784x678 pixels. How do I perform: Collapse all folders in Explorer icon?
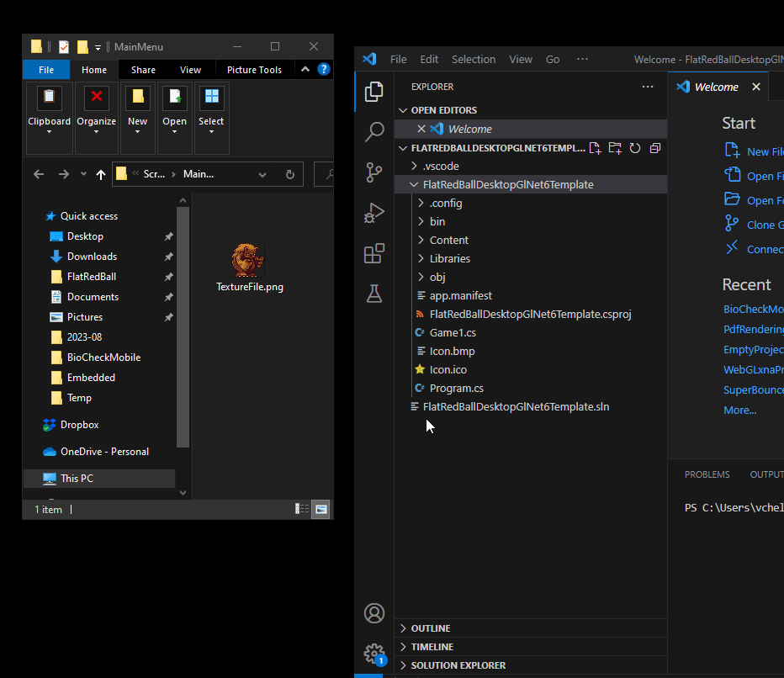tap(655, 148)
